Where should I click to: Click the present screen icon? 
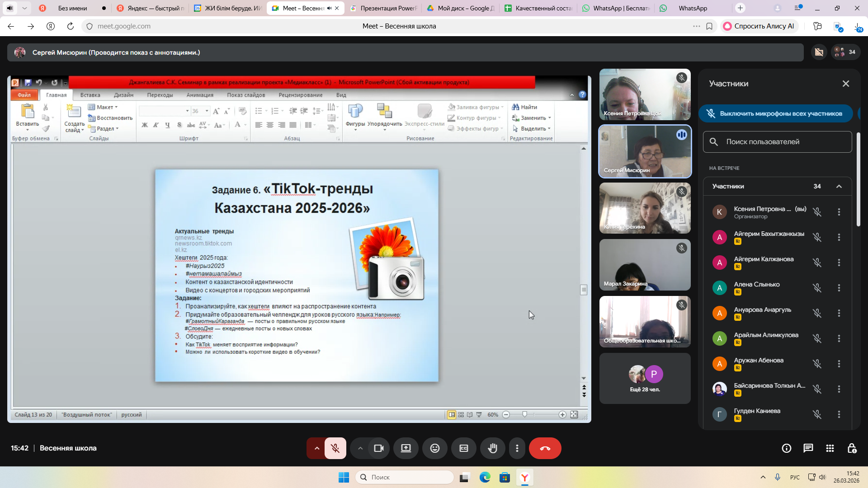tap(406, 448)
